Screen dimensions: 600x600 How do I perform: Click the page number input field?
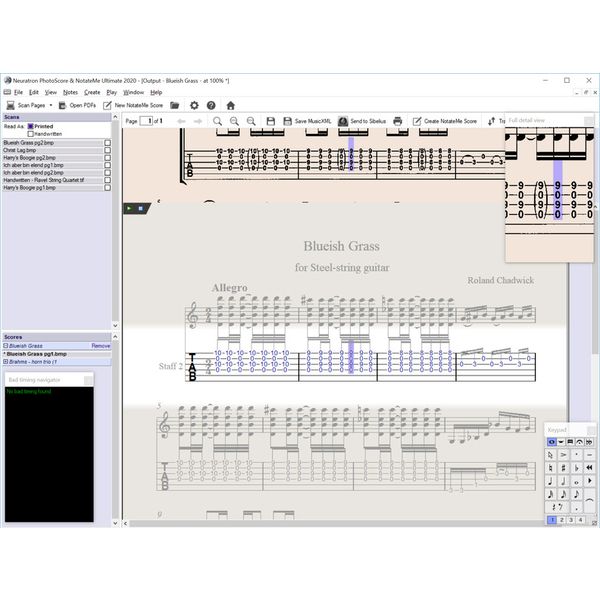pos(146,121)
